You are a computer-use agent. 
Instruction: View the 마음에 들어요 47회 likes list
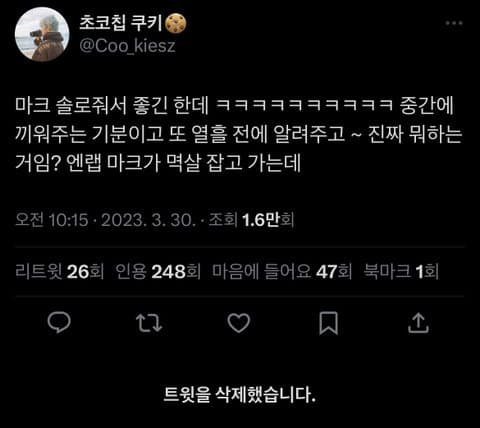(x=282, y=272)
